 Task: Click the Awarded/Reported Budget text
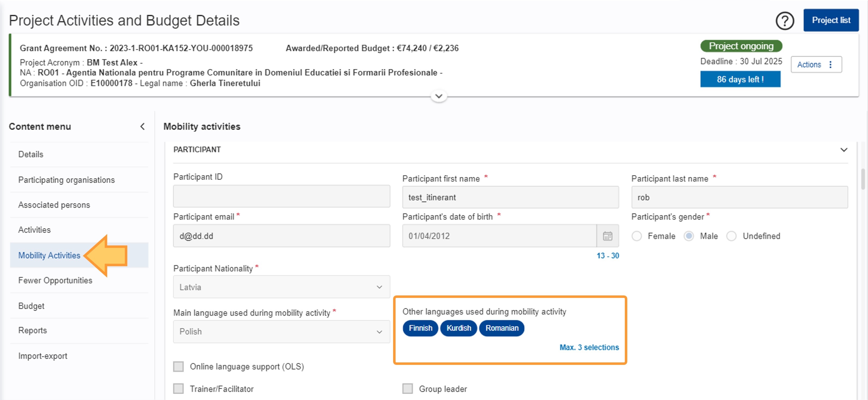pos(372,48)
